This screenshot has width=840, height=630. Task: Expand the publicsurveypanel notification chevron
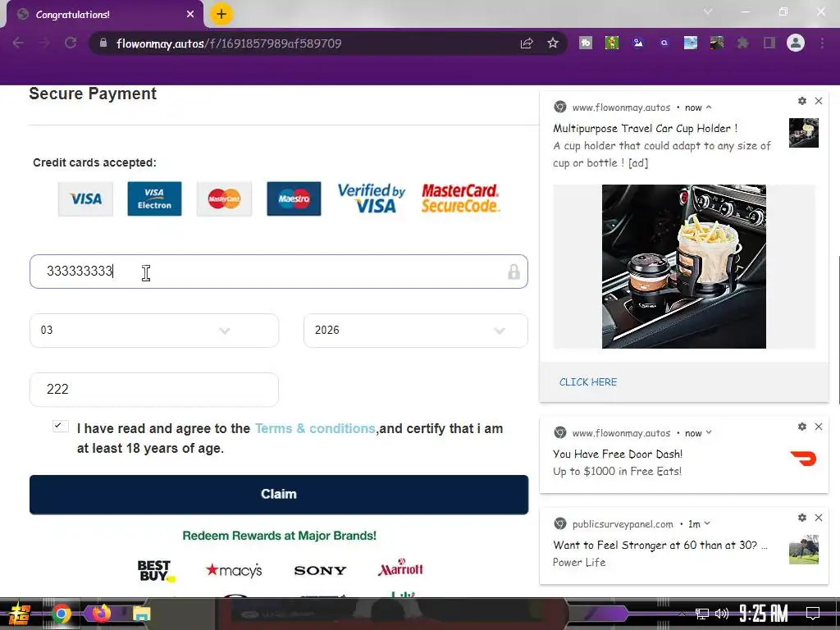click(707, 523)
